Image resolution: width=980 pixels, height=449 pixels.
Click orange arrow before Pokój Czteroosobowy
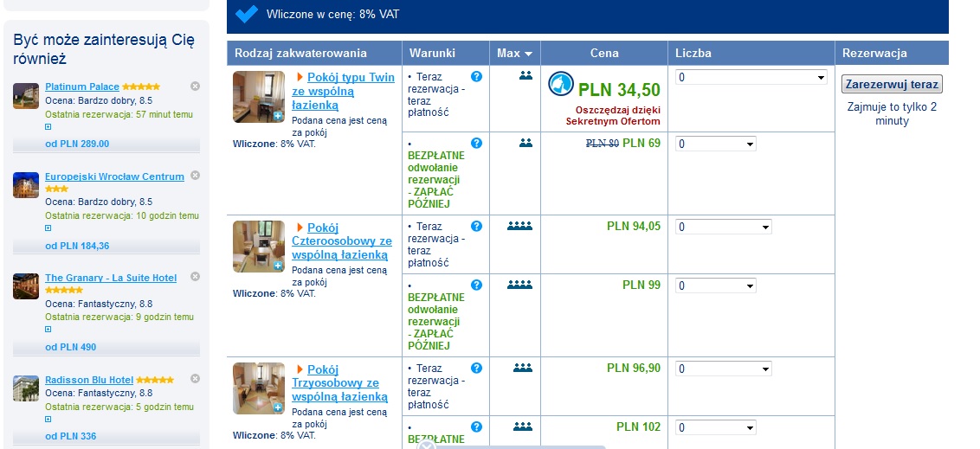pyautogui.click(x=300, y=228)
